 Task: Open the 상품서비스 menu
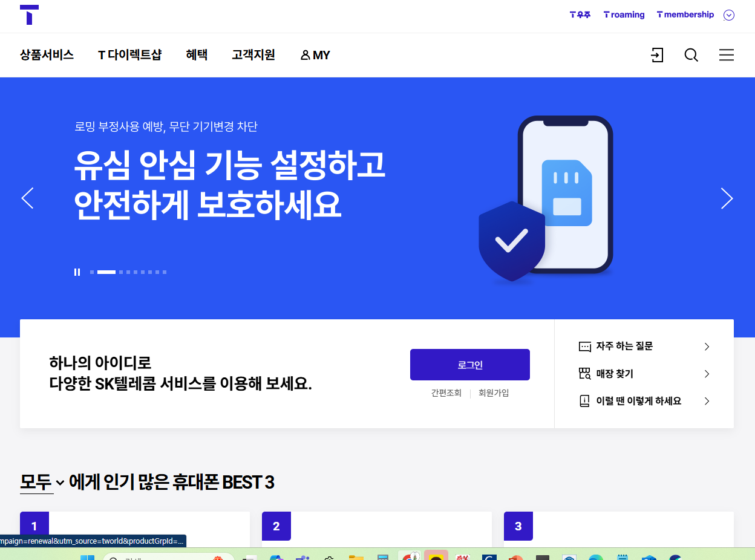coord(47,55)
